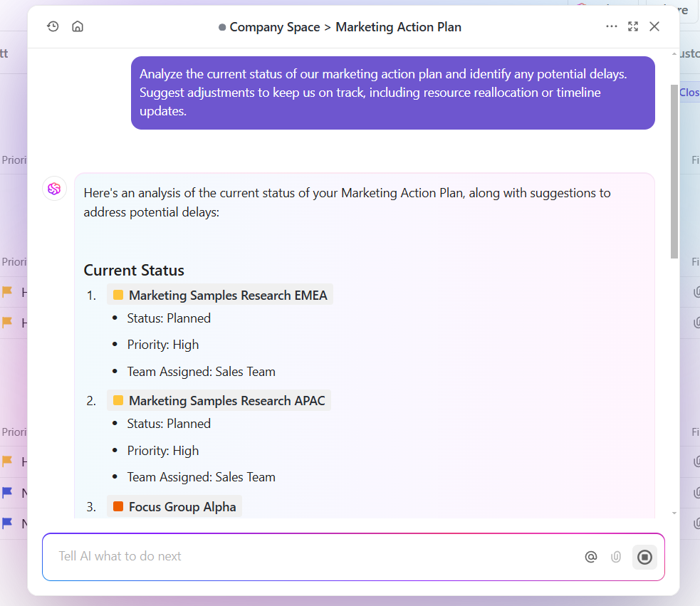This screenshot has height=606, width=700.
Task: Click the yellow status square beside EMEA task
Action: (x=118, y=295)
